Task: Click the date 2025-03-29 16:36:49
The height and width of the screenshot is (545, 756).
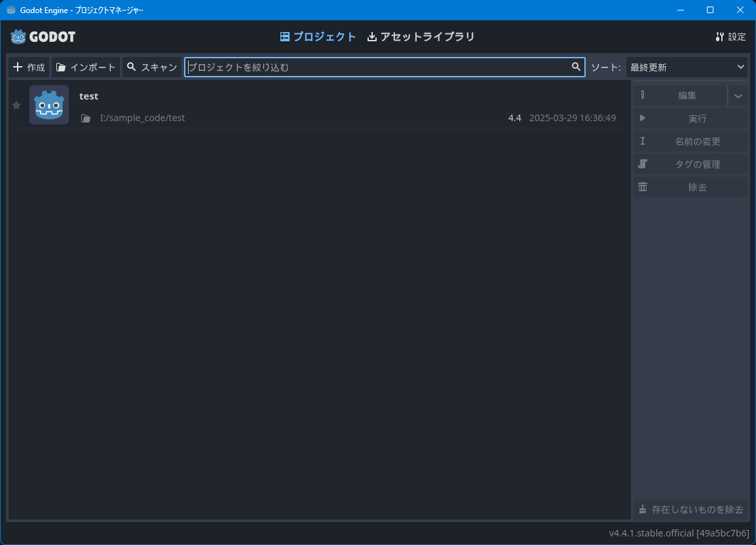Action: coord(573,118)
